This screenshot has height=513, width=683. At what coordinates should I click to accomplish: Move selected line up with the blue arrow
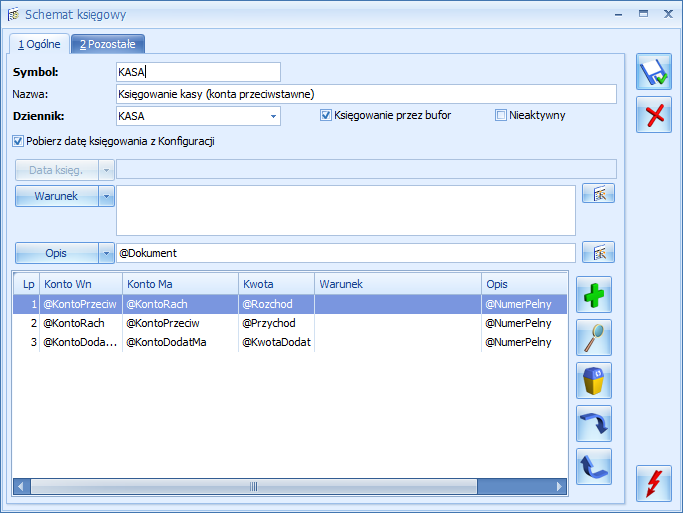594,467
